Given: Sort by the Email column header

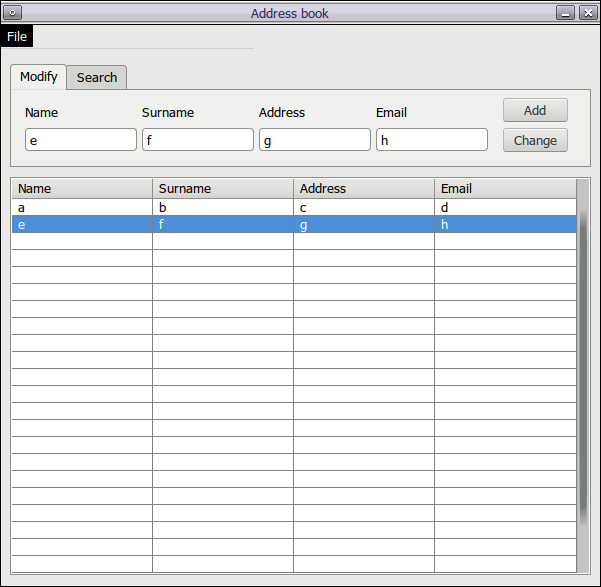Looking at the screenshot, I should point(506,189).
